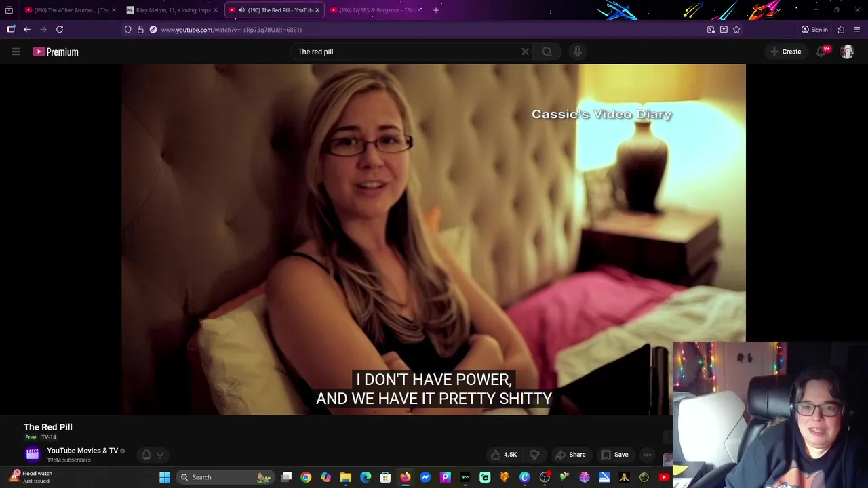868x488 pixels.
Task: Mute tab via speaker icon on Red Pill tab
Action: click(241, 10)
